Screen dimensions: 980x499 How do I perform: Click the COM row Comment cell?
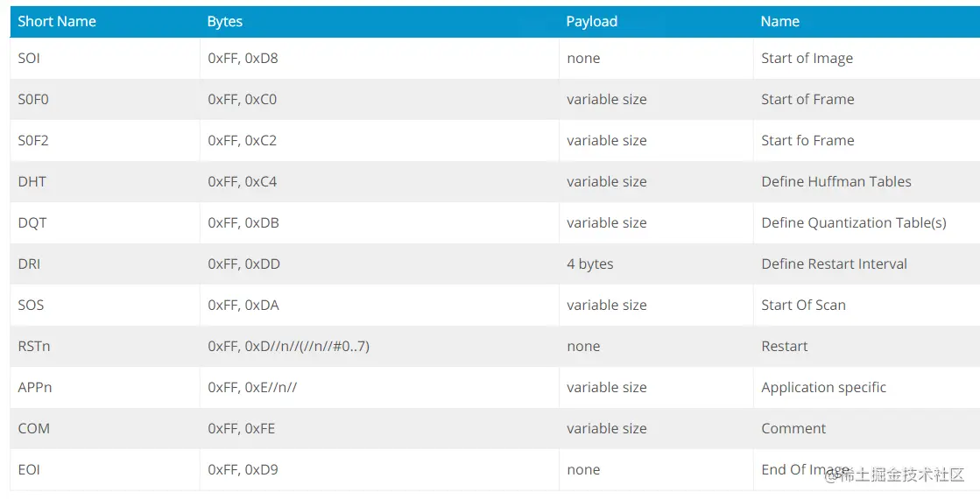[x=867, y=429]
